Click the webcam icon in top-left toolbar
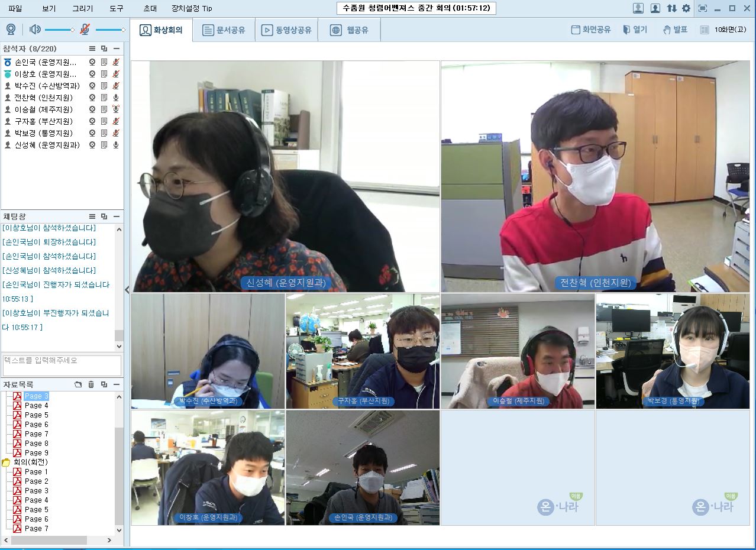 tap(11, 30)
